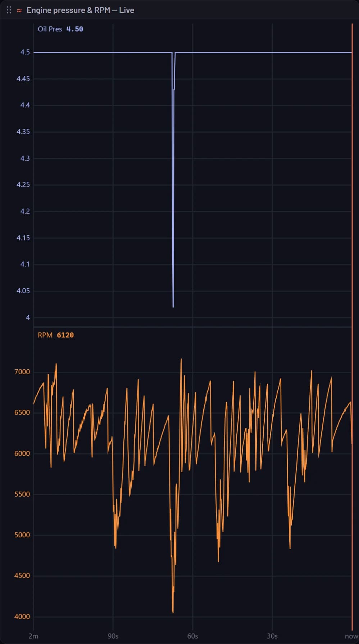Viewport: 359px width, 644px height.
Task: Click the 4.35 oil pressure axis label
Action: pyautogui.click(x=23, y=132)
